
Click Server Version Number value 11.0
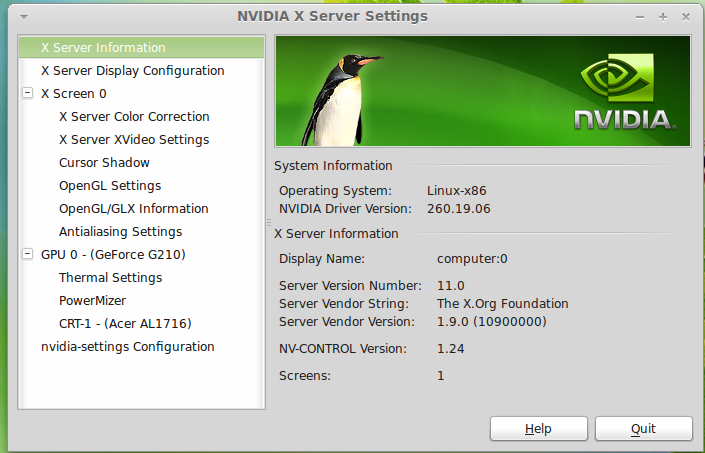(451, 286)
